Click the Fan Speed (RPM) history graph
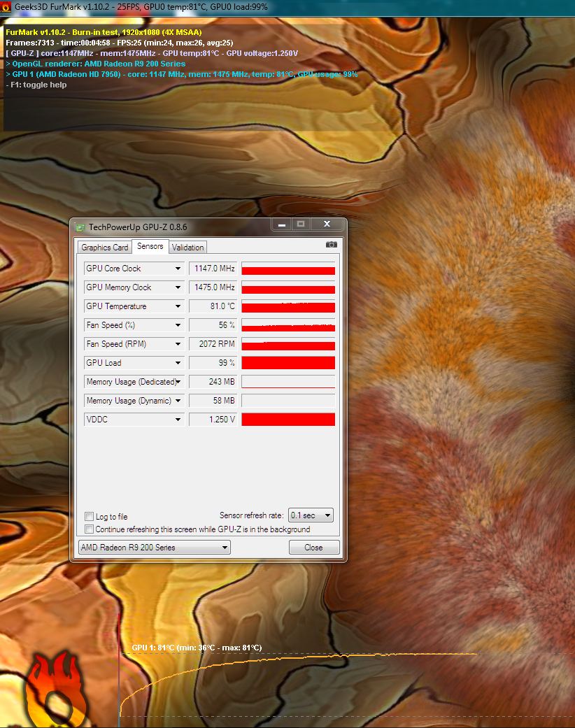Viewport: 575px width, 728px height. click(x=288, y=344)
